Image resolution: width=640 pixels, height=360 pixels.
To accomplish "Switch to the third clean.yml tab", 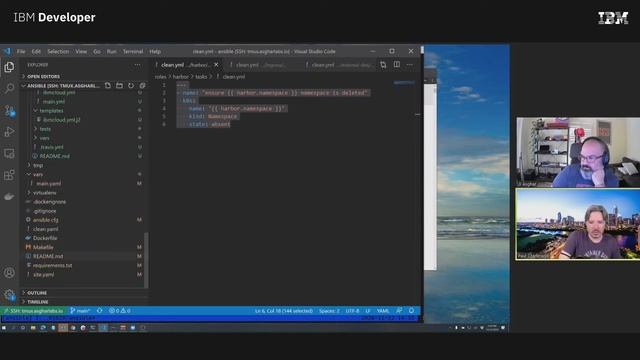I will coord(339,65).
